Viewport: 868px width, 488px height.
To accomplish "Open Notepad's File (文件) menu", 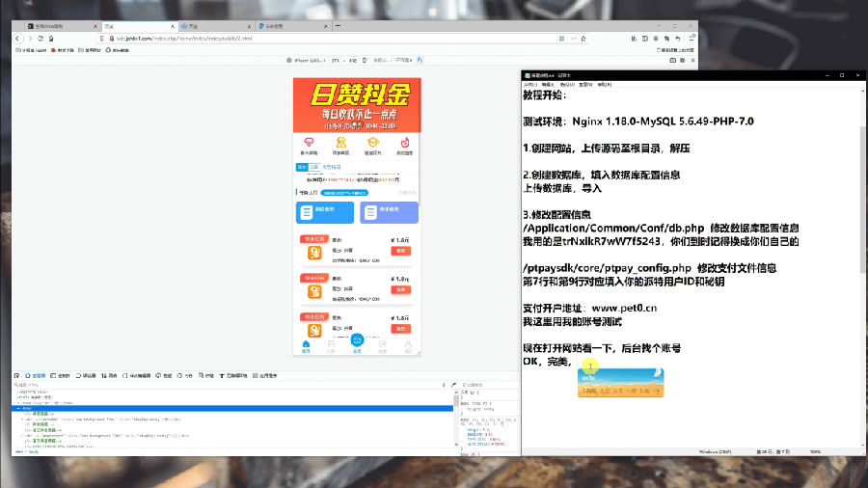I will [x=530, y=85].
